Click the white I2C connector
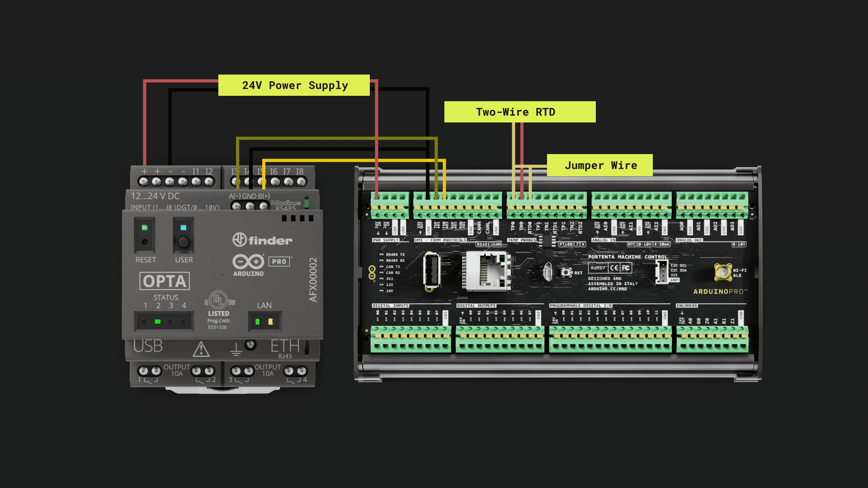 click(661, 272)
